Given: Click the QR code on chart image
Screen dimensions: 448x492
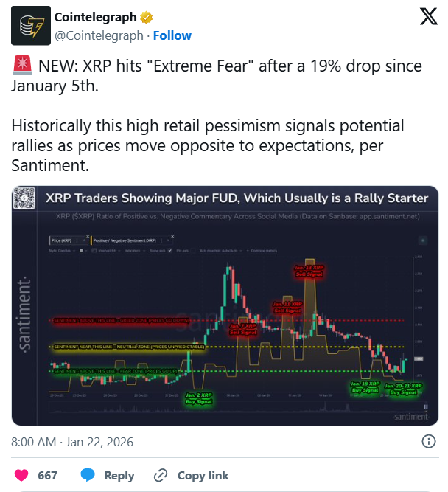Looking at the screenshot, I should [26, 199].
